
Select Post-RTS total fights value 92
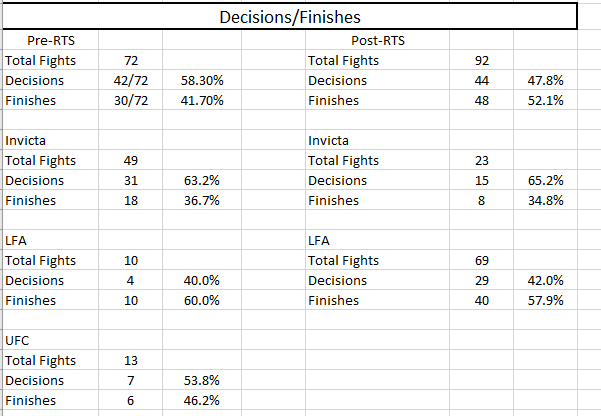point(480,60)
